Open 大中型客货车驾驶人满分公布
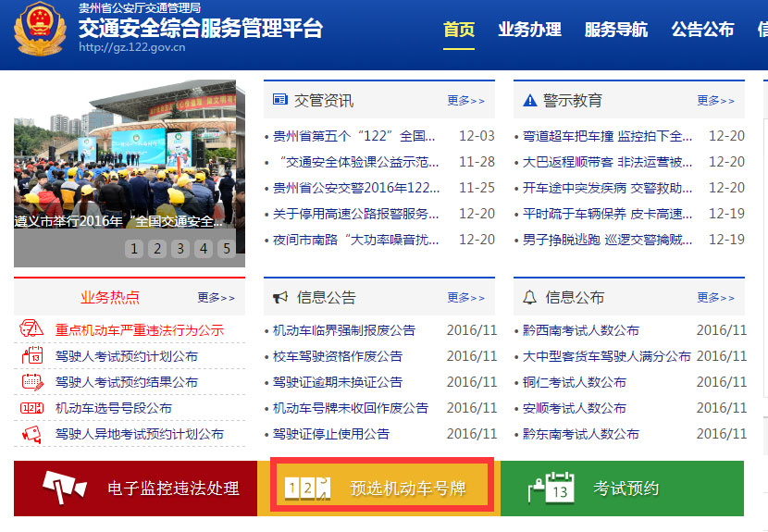Viewport: 768px width, 532px height. click(x=606, y=355)
